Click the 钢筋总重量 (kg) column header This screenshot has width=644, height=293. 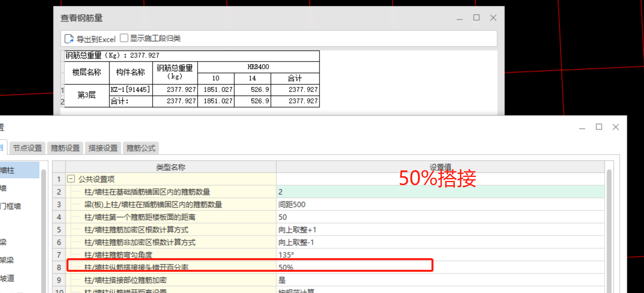[x=175, y=72]
